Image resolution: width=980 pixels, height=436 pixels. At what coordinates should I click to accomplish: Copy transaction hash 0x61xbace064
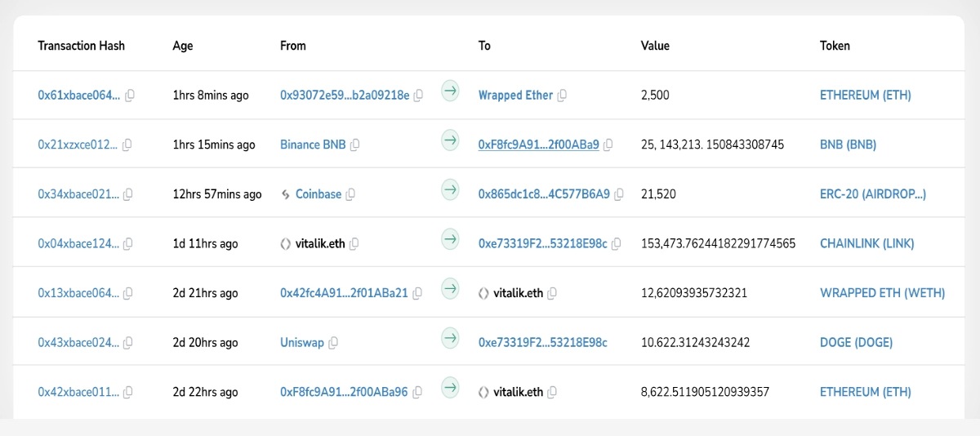click(129, 96)
